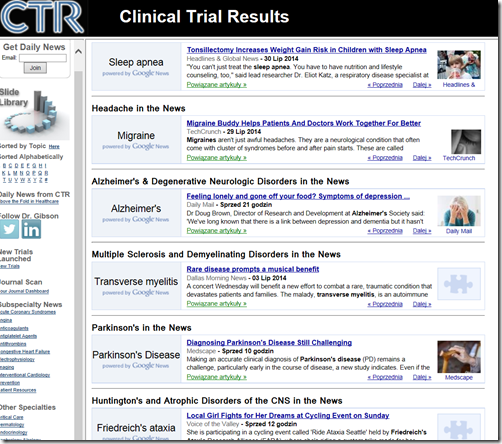Image resolution: width=502 pixels, height=444 pixels.
Task: Click the sidebar scroll-up chevron arrow
Action: [78, 52]
